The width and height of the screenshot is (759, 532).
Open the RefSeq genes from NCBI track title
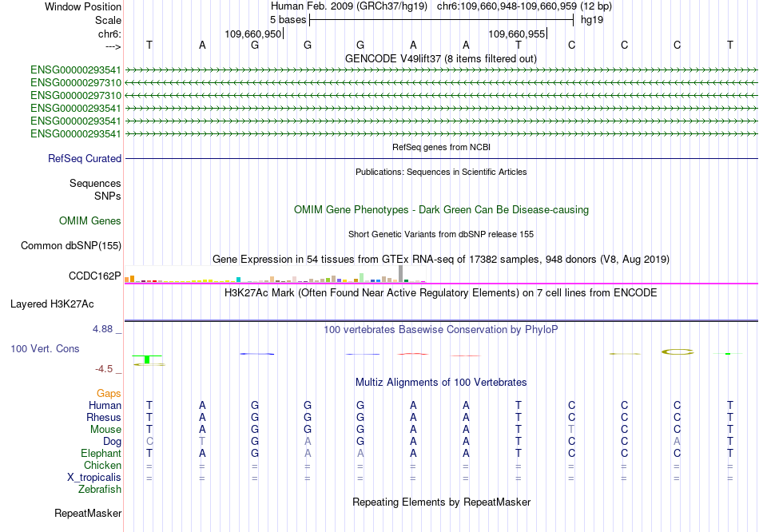[441, 147]
